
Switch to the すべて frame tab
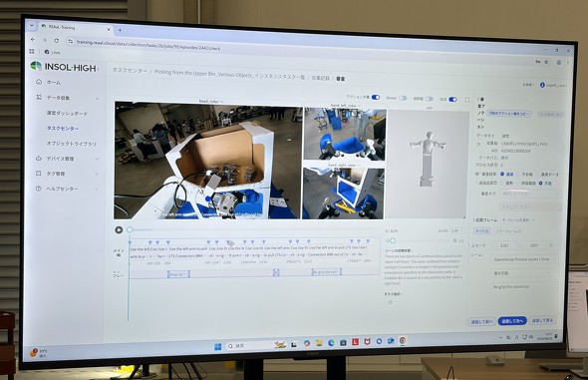tap(481, 230)
